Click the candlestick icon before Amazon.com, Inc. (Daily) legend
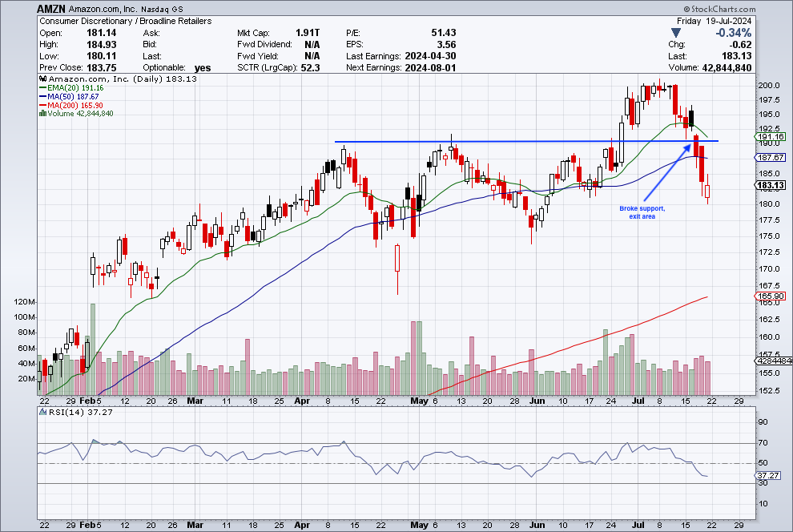The height and width of the screenshot is (532, 793). [x=43, y=79]
